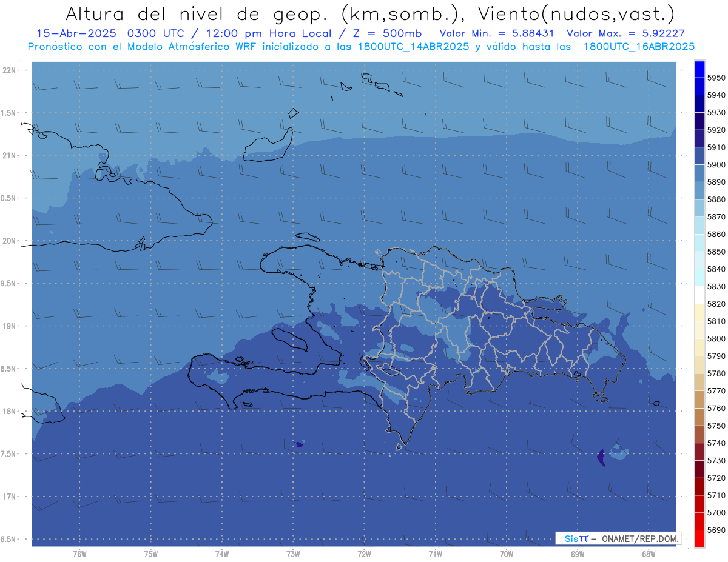Image resolution: width=728 pixels, height=562 pixels.
Task: Click the '22N' latitude label
Action: [9, 70]
